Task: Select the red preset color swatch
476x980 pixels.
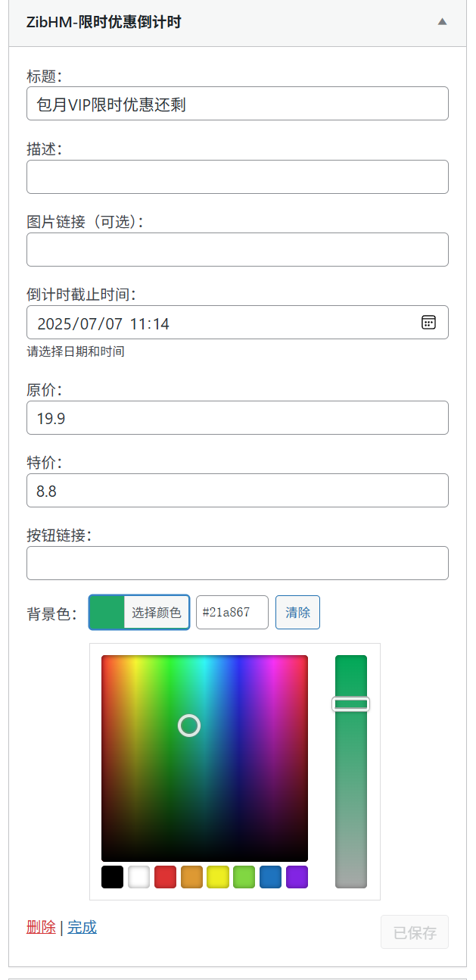Action: (x=164, y=876)
